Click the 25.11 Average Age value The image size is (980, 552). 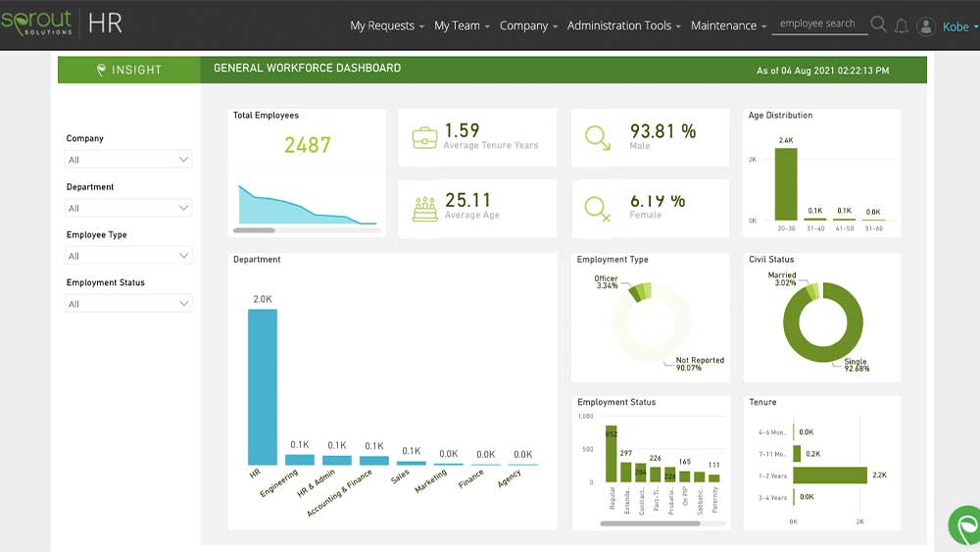468,200
